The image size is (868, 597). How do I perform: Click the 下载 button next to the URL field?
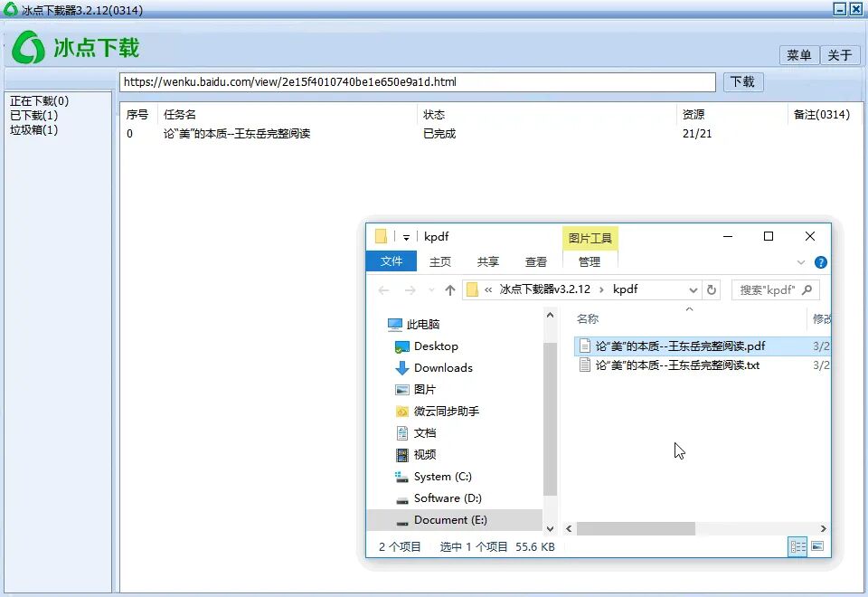tap(743, 82)
